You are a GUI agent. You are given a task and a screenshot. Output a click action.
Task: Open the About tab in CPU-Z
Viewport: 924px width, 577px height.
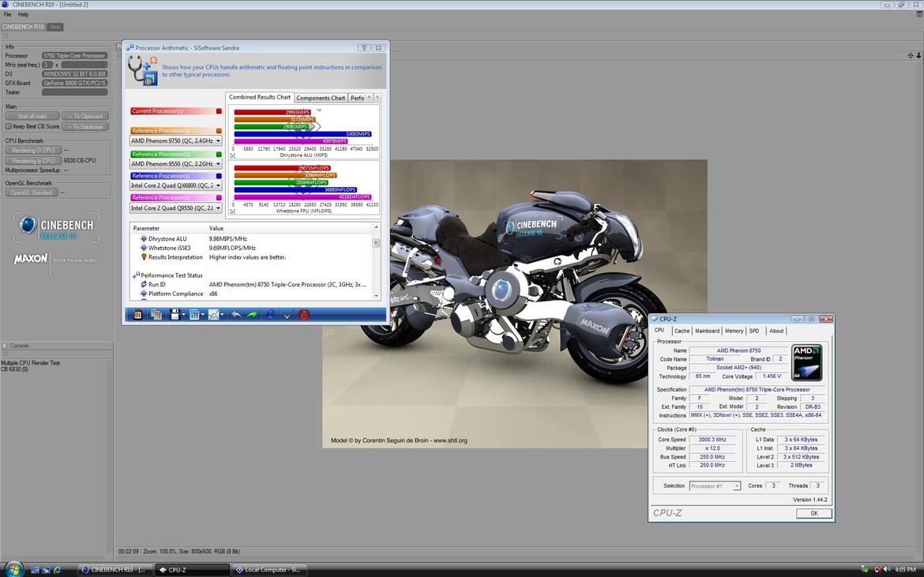point(776,331)
